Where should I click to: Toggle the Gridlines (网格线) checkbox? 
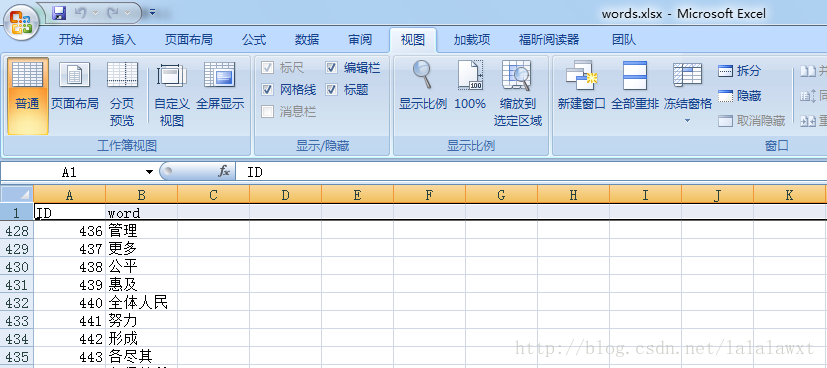pyautogui.click(x=267, y=90)
